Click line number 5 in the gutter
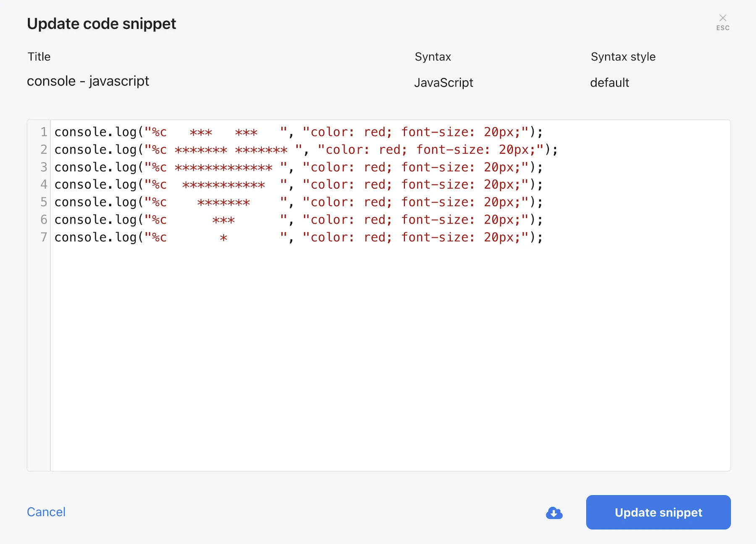756x544 pixels. click(43, 202)
